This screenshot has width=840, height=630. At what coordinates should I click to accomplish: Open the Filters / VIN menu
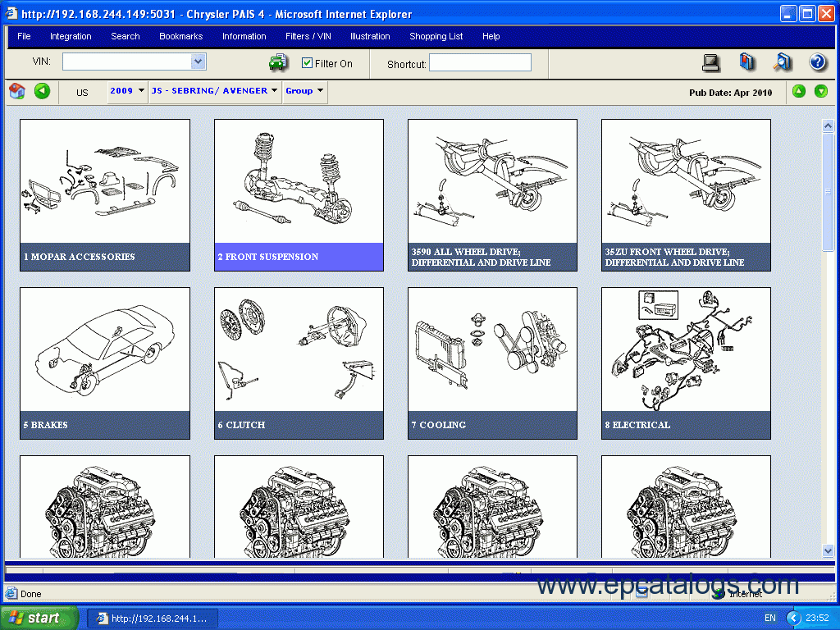pyautogui.click(x=308, y=36)
